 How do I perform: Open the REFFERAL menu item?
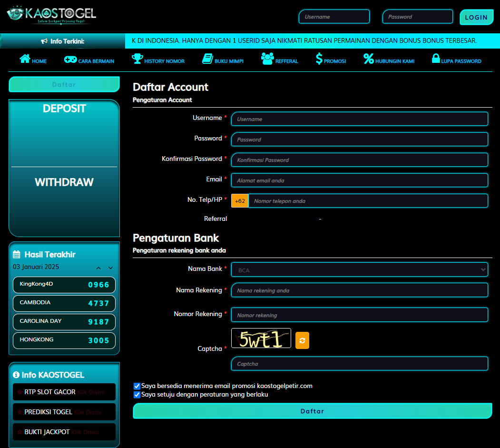280,59
